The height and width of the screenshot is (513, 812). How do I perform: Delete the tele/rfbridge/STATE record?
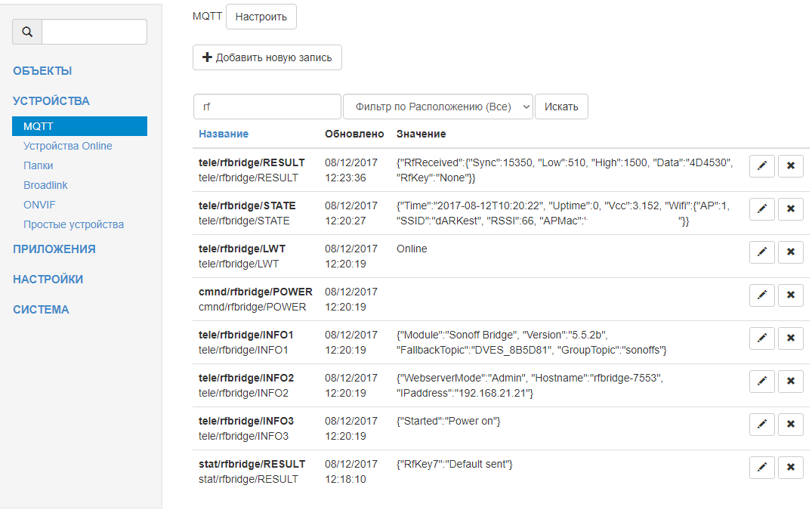pos(790,209)
